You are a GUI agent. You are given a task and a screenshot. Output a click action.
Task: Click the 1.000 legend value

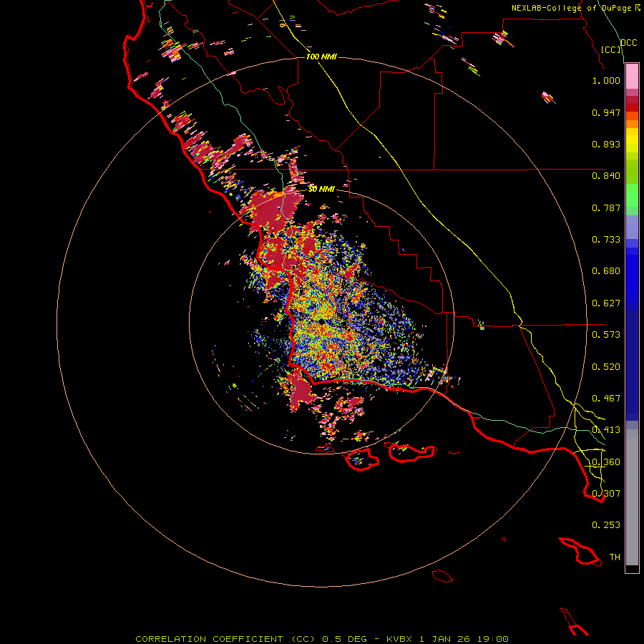point(606,80)
